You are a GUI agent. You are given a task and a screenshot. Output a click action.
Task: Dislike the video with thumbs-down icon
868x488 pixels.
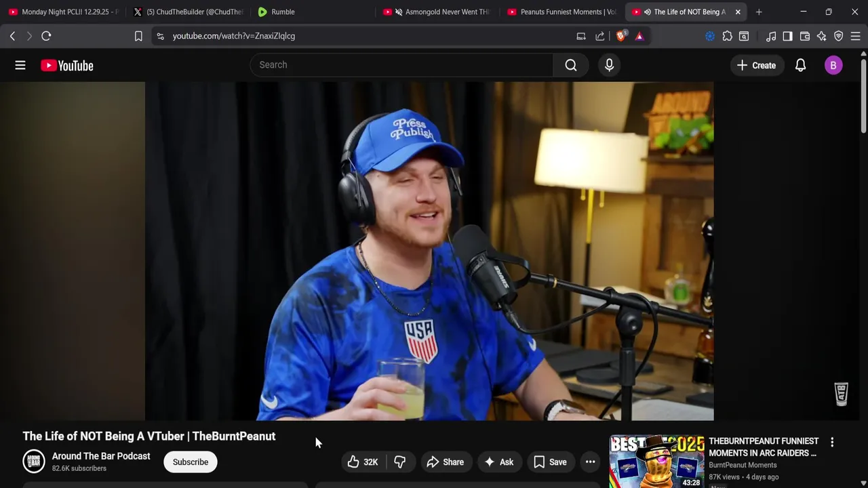(400, 462)
